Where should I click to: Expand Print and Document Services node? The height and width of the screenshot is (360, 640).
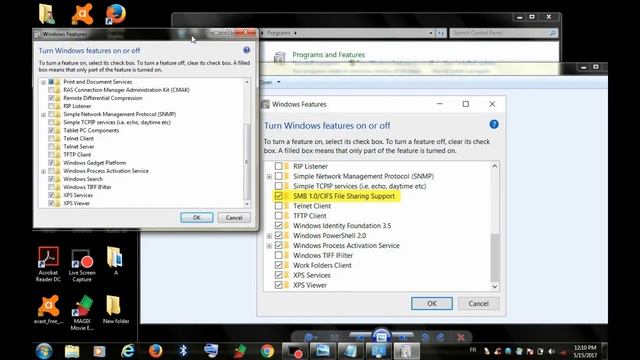tap(43, 82)
